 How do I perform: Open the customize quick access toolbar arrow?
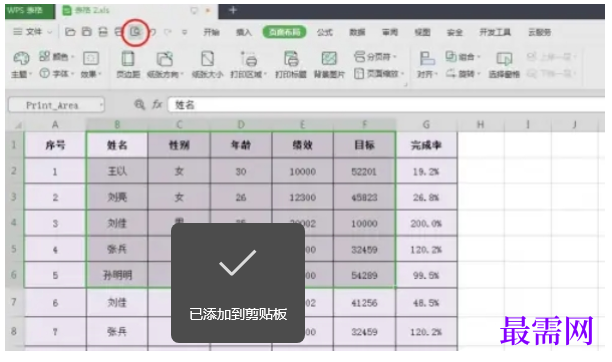185,32
